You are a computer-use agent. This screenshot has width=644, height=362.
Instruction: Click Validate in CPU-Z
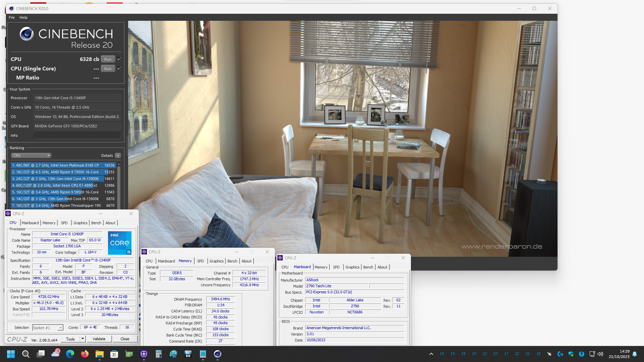pyautogui.click(x=99, y=339)
